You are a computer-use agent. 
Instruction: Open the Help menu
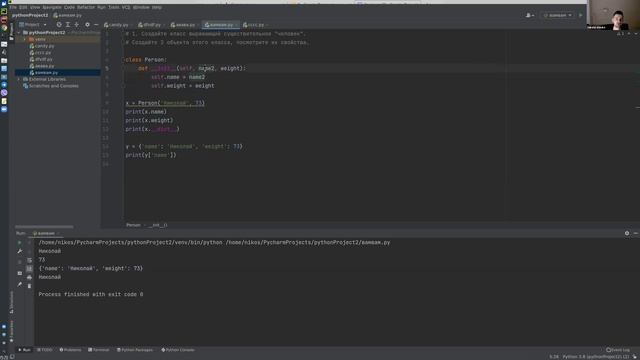point(157,7)
